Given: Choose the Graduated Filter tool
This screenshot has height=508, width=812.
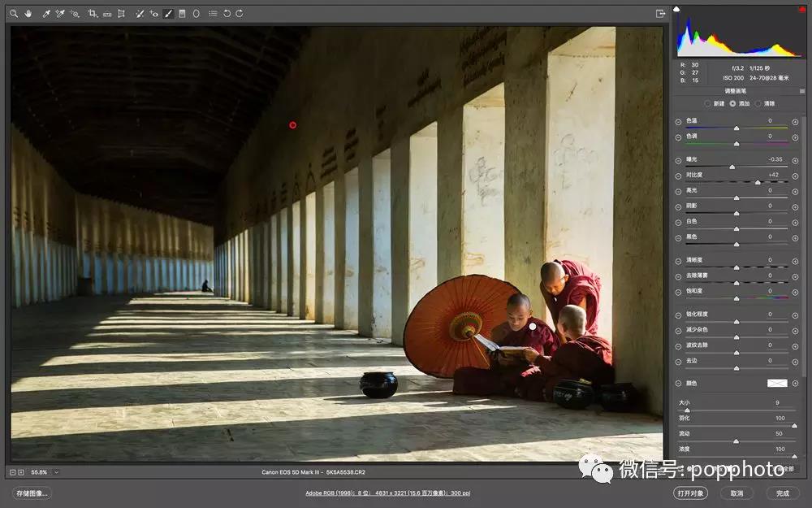Looking at the screenshot, I should click(x=182, y=13).
